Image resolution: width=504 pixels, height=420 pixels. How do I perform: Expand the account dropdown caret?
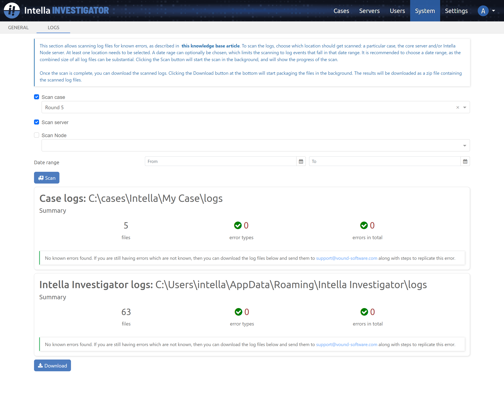point(493,11)
